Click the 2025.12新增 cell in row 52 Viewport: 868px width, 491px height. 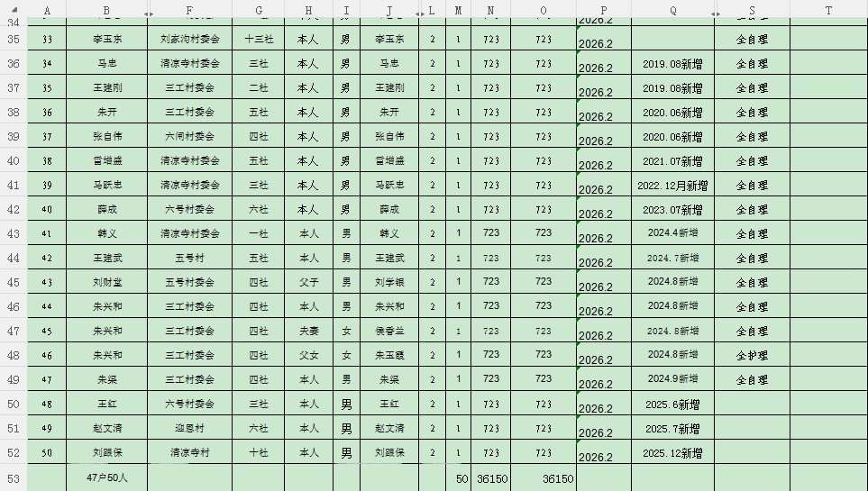point(672,452)
